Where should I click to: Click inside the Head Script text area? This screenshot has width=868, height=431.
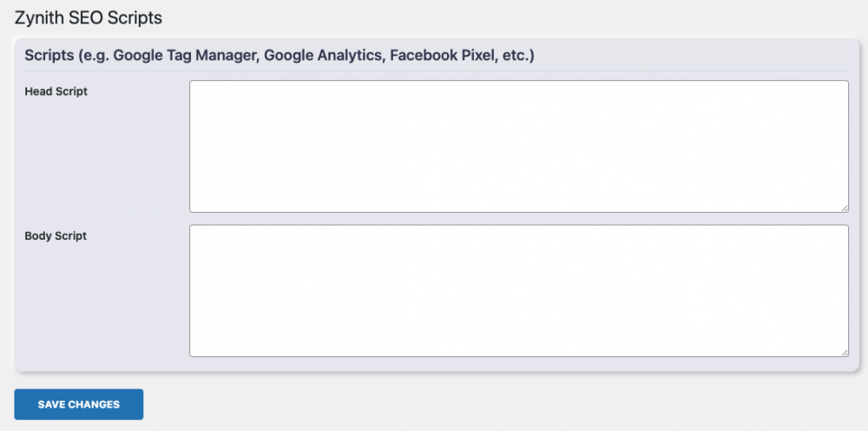pos(518,146)
